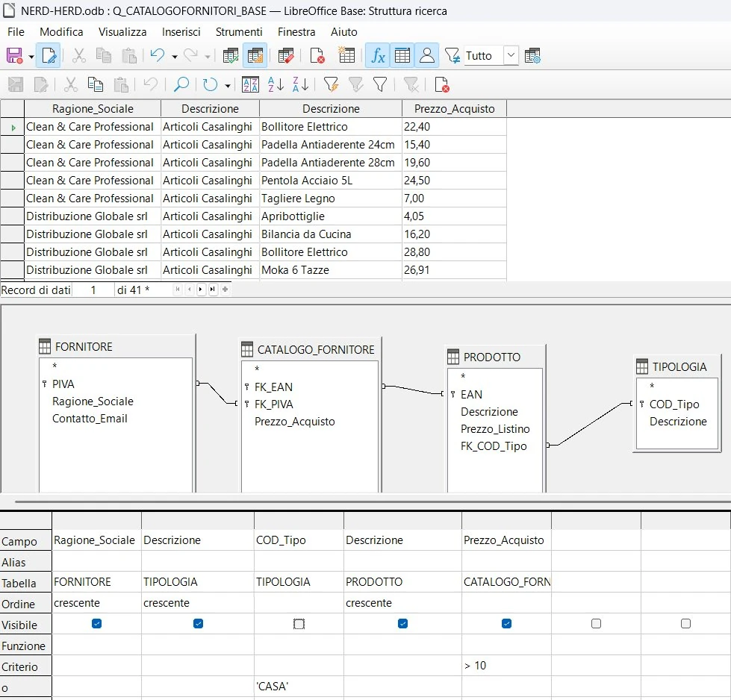Open the Strumenti menu

point(239,31)
